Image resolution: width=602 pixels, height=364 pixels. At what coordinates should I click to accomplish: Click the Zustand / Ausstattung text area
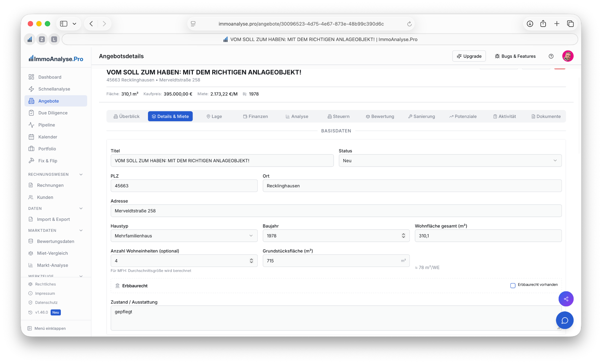pyautogui.click(x=336, y=318)
